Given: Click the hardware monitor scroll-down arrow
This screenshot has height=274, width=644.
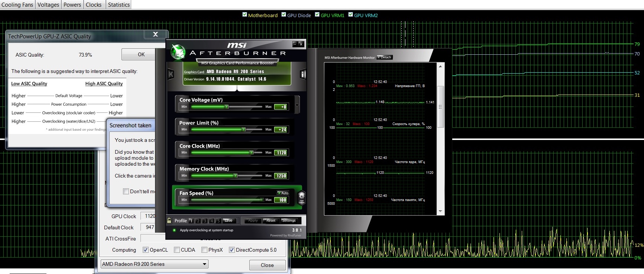Looking at the screenshot, I should click(x=441, y=211).
